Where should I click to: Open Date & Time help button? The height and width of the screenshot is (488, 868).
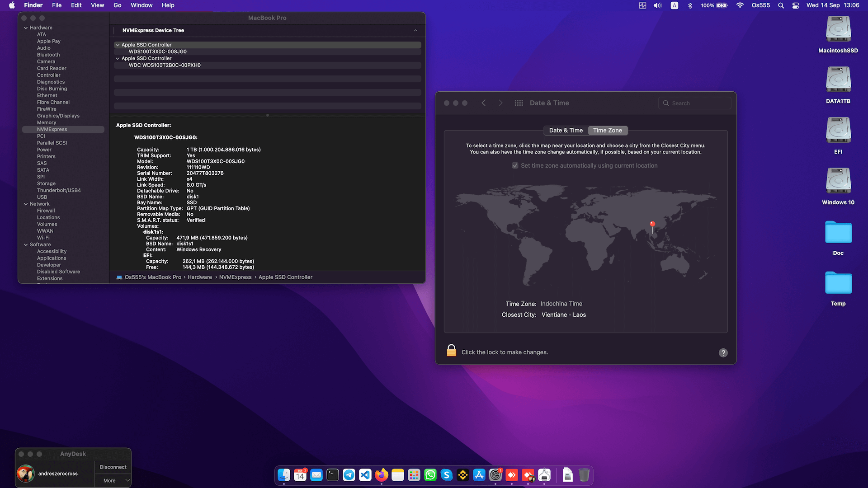click(x=723, y=353)
